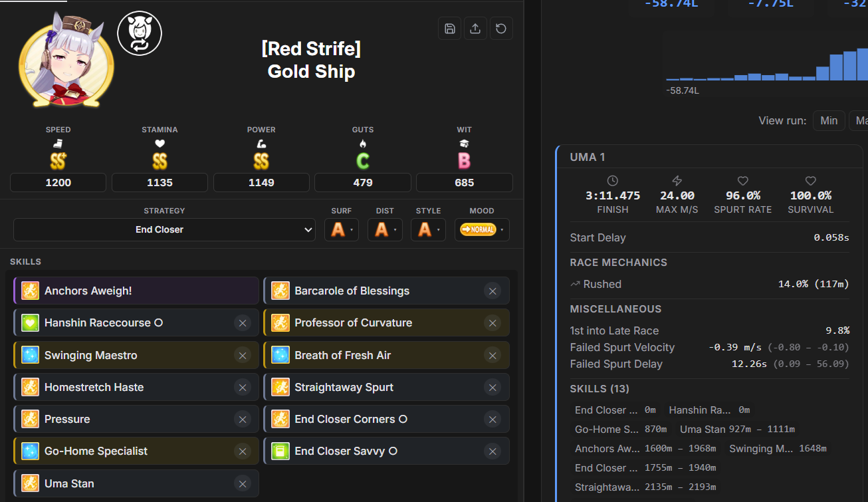This screenshot has height=502, width=868.
Task: Remove the Straightaway Spurt skill
Action: (x=492, y=387)
